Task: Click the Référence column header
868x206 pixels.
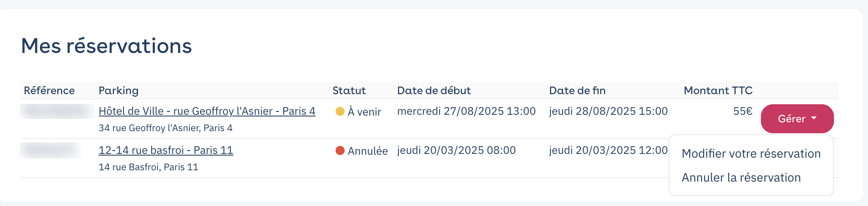Action: click(49, 91)
